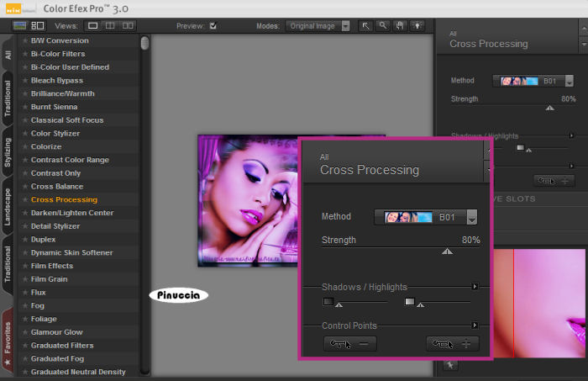Select the side-by-side preview view icon
Image resolution: width=588 pixels, height=381 pixels.
(128, 25)
